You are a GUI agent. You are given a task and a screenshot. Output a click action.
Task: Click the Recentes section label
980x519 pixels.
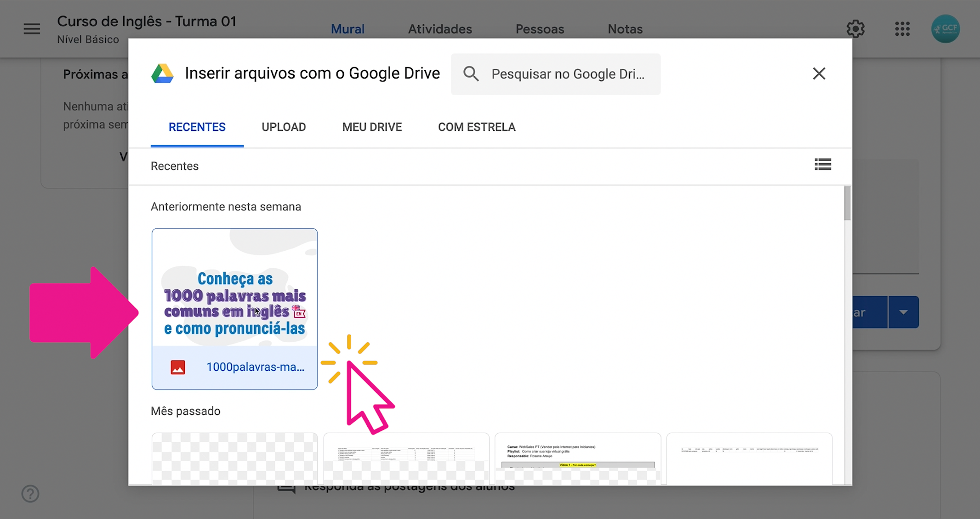(175, 166)
